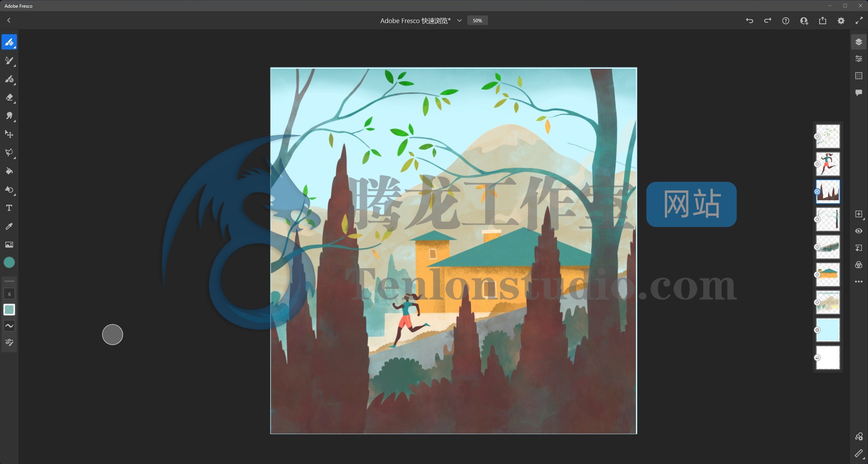
Task: Select the white background layer thumbnail
Action: [828, 358]
